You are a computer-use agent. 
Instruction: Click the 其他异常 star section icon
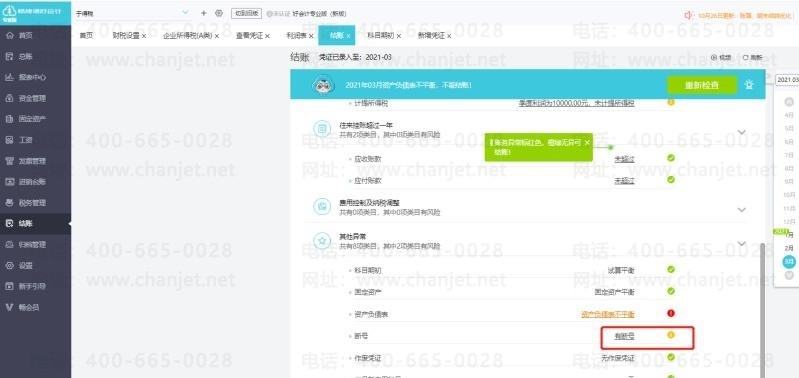(321, 241)
